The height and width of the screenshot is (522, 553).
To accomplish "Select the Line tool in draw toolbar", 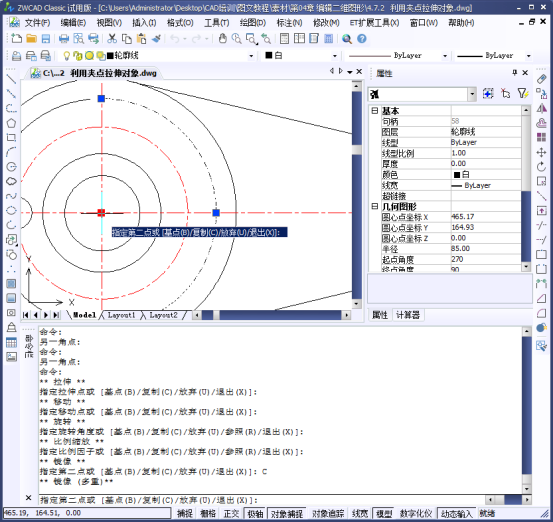I will 11,79.
